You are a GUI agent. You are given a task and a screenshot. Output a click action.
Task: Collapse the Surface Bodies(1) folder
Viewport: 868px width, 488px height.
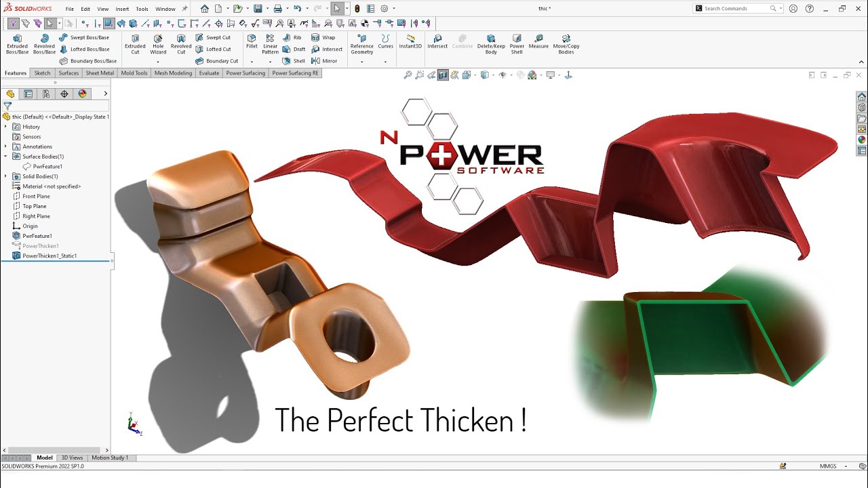pos(6,157)
